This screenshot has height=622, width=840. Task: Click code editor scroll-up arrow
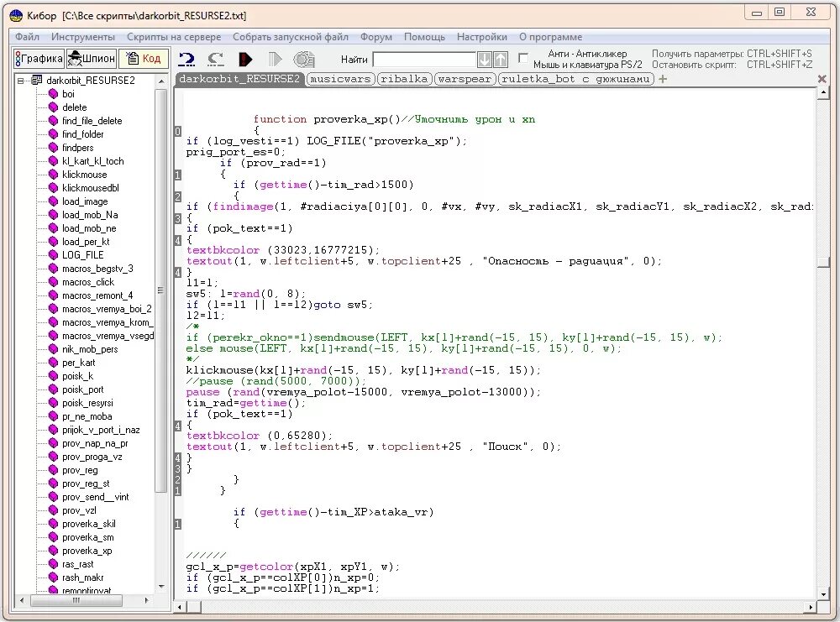click(x=823, y=93)
